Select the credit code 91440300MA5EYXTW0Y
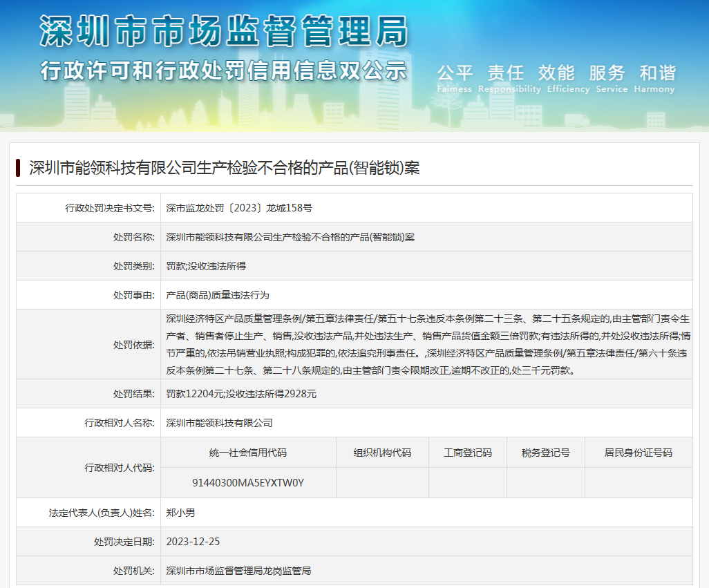709x588 pixels. (248, 483)
